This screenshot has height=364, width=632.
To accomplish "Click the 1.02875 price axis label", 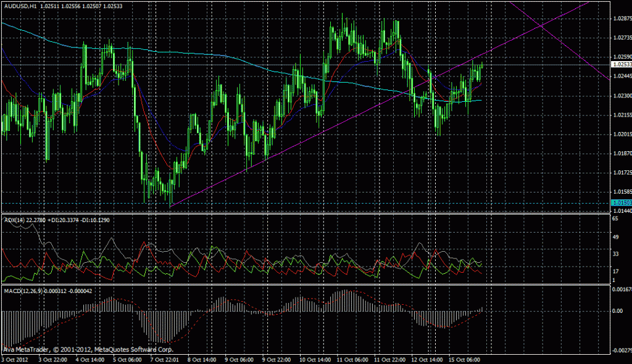I will pos(620,19).
